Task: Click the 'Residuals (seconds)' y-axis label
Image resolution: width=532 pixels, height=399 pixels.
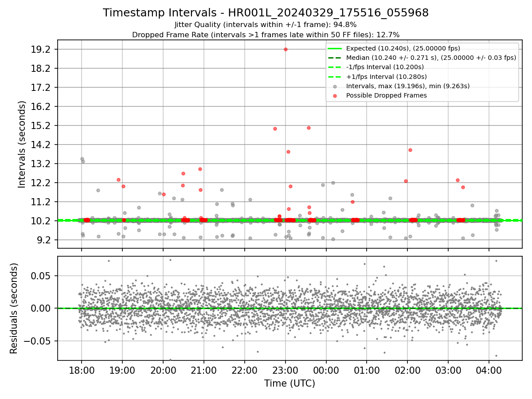Action: pyautogui.click(x=14, y=308)
